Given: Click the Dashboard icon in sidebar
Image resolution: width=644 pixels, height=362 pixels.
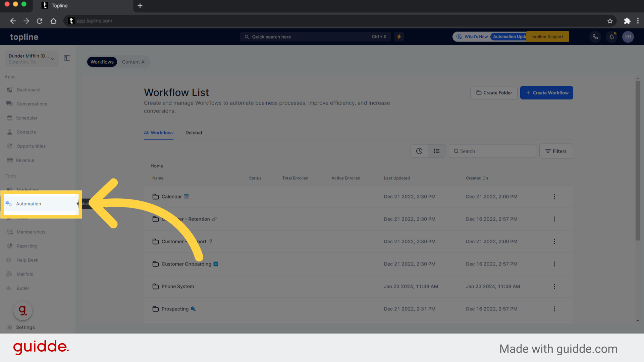Looking at the screenshot, I should (x=10, y=90).
